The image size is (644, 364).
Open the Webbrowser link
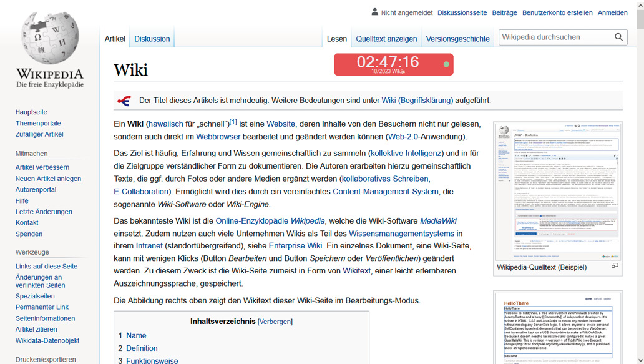point(218,137)
